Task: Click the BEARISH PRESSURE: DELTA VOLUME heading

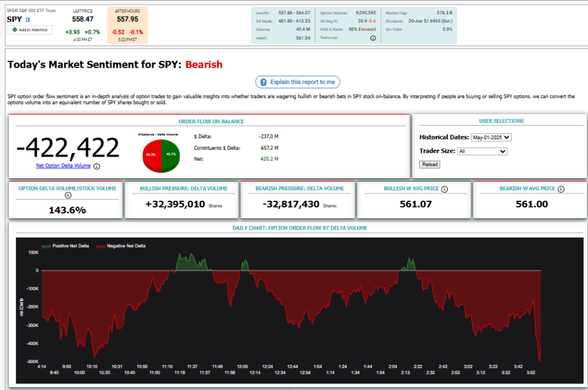Action: 300,189
